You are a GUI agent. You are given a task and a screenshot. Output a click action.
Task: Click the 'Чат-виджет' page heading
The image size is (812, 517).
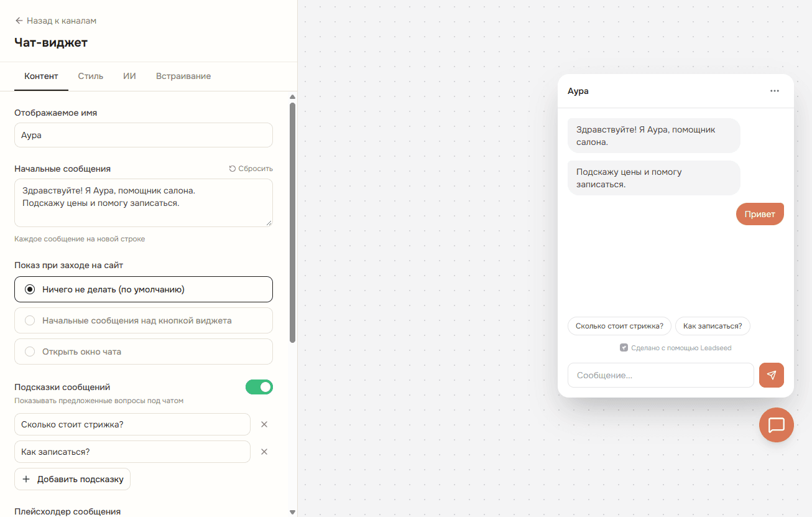pos(51,42)
